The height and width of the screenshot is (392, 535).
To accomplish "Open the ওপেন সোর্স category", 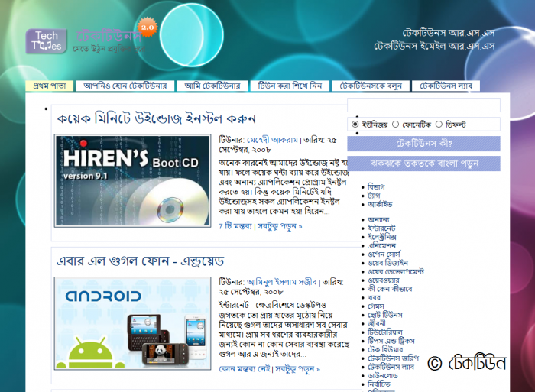I will click(x=384, y=254).
